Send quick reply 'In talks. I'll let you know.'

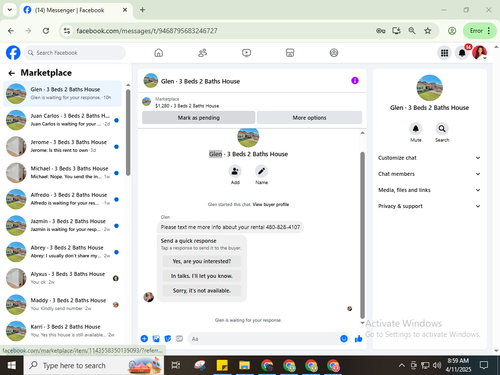pyautogui.click(x=202, y=276)
